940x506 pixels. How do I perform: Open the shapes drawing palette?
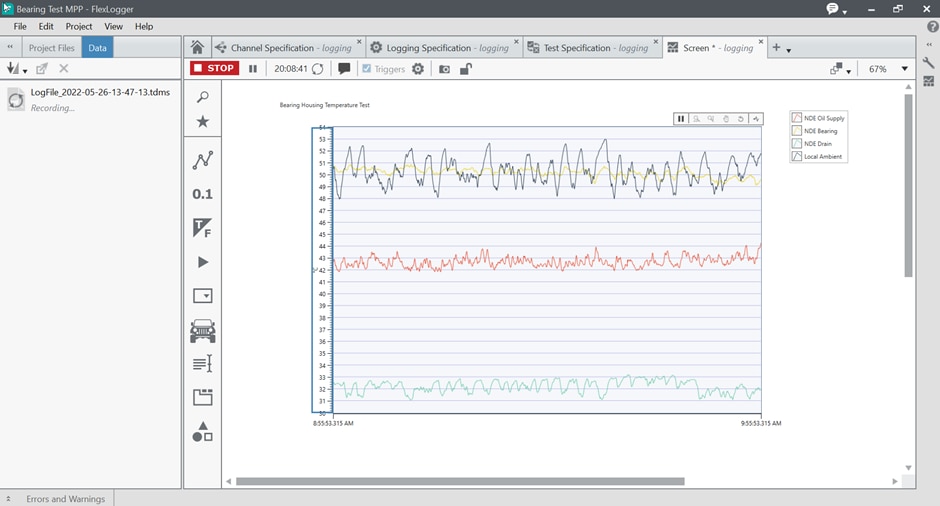(202, 432)
